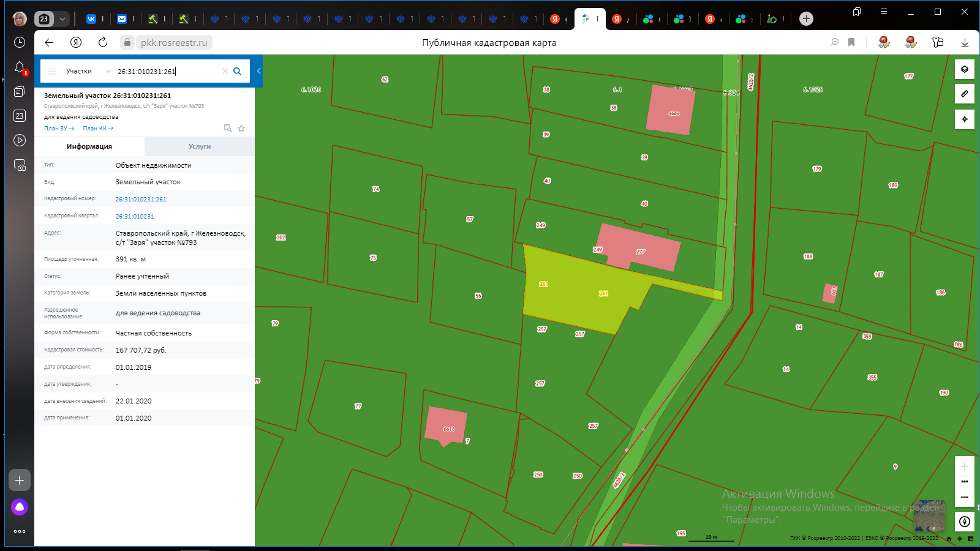This screenshot has height=551, width=980.
Task: Click the pkk.rosreestr.ru address field
Action: (x=174, y=43)
